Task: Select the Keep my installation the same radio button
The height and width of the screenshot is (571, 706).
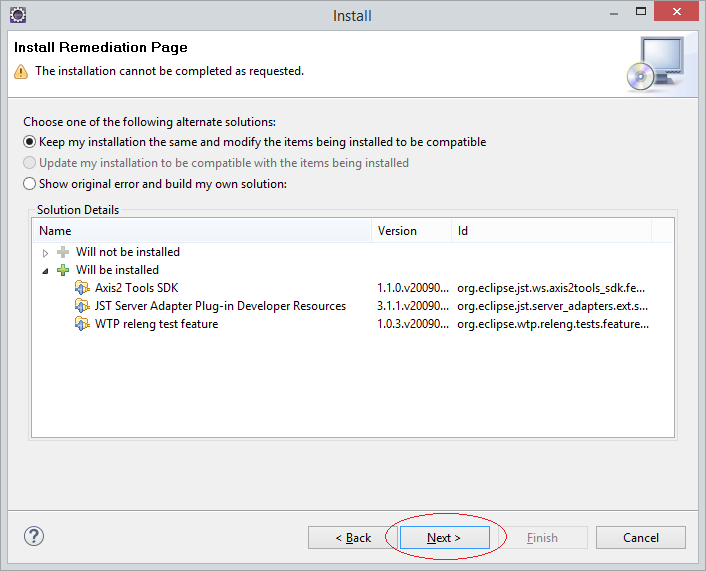Action: pos(29,142)
